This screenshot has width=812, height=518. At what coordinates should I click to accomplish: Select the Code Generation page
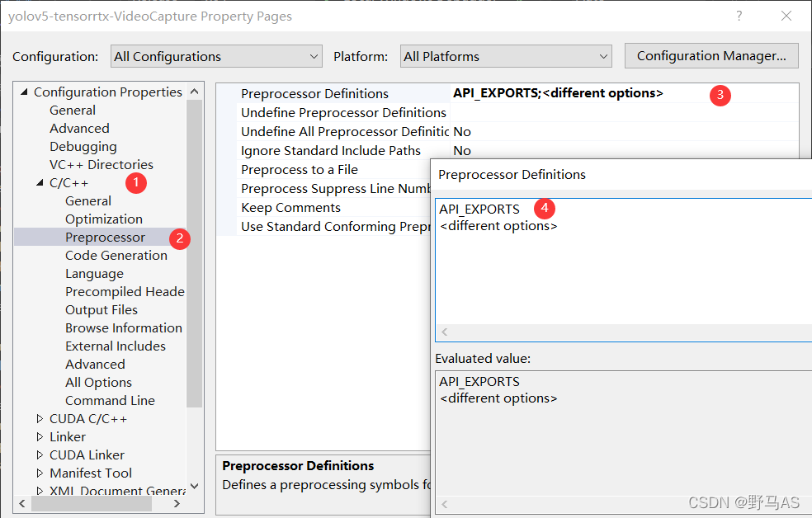coord(116,255)
